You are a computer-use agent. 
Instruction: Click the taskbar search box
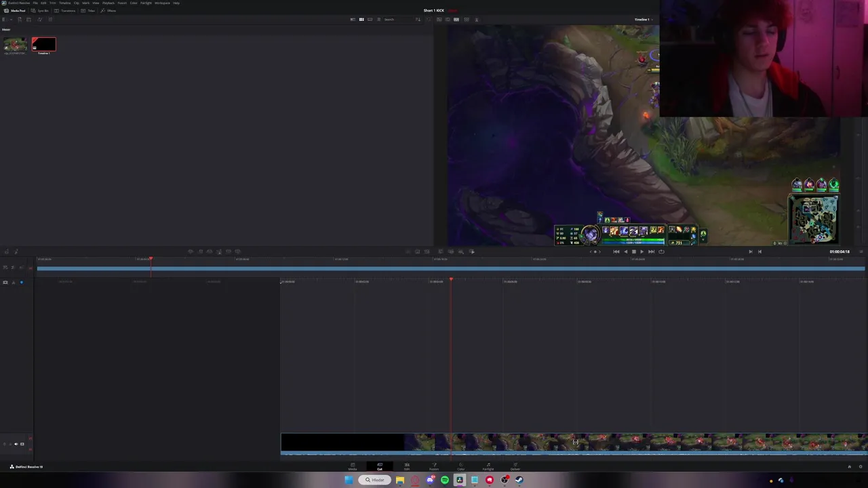[374, 480]
